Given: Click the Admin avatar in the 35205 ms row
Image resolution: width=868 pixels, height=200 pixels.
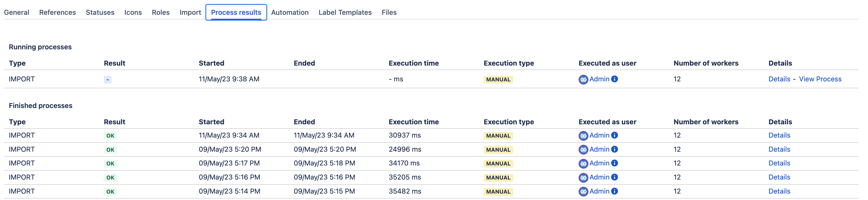Looking at the screenshot, I should click(x=583, y=178).
